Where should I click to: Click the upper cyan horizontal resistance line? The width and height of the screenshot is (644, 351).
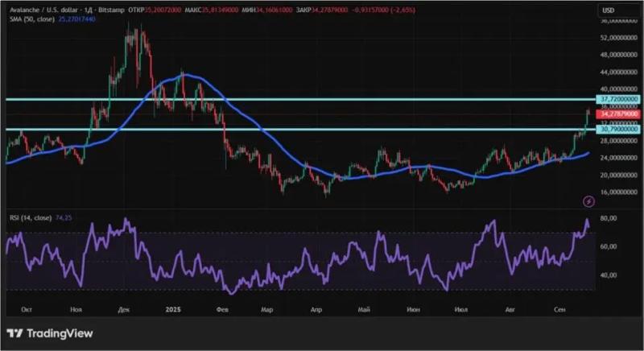[x=322, y=99]
